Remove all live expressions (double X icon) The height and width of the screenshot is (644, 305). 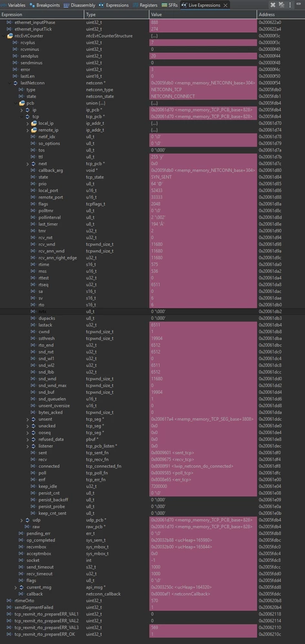(x=282, y=5)
